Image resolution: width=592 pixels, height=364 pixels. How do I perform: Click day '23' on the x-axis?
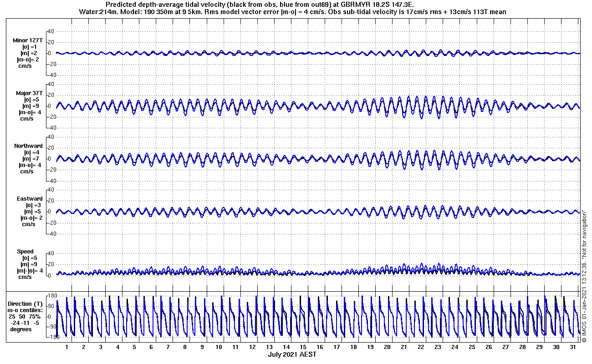tap(438, 347)
